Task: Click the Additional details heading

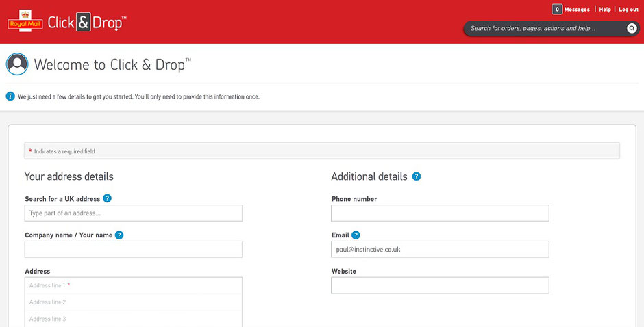Action: [369, 176]
